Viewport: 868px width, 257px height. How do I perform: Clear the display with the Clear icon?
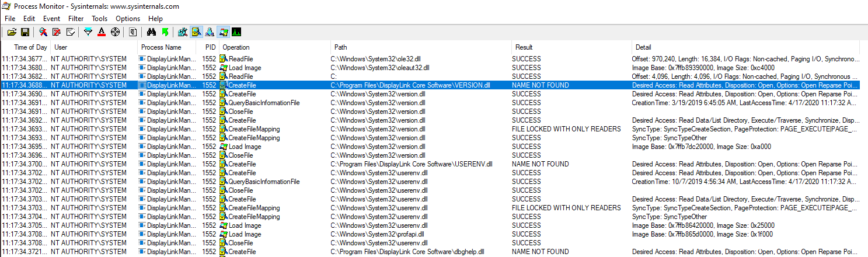(x=70, y=32)
